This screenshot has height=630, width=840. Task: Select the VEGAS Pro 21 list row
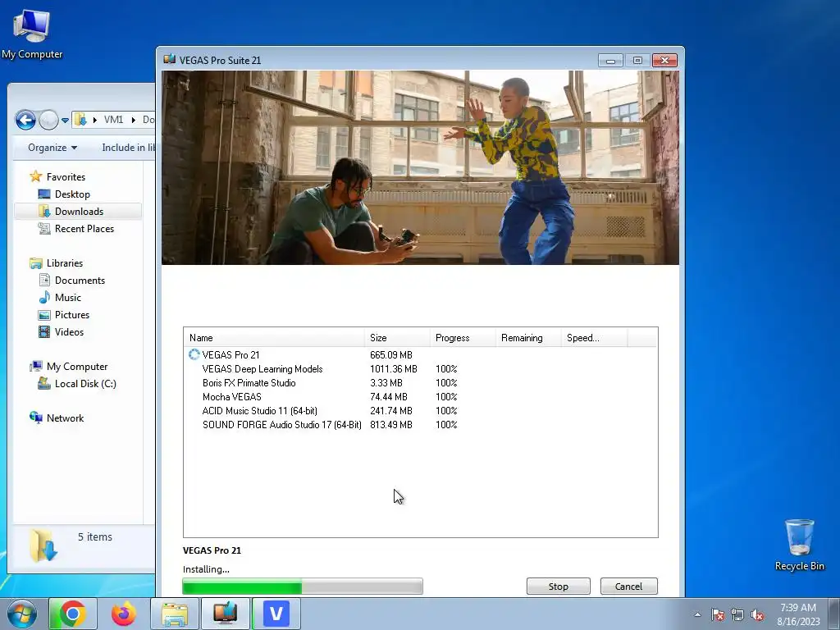[421, 354]
